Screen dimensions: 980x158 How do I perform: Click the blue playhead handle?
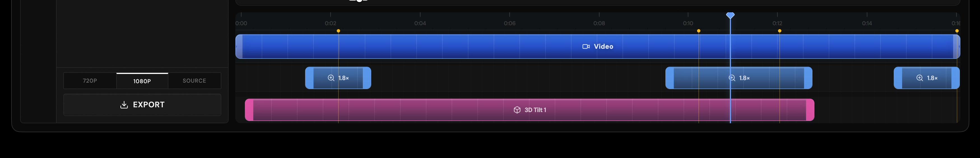(730, 15)
